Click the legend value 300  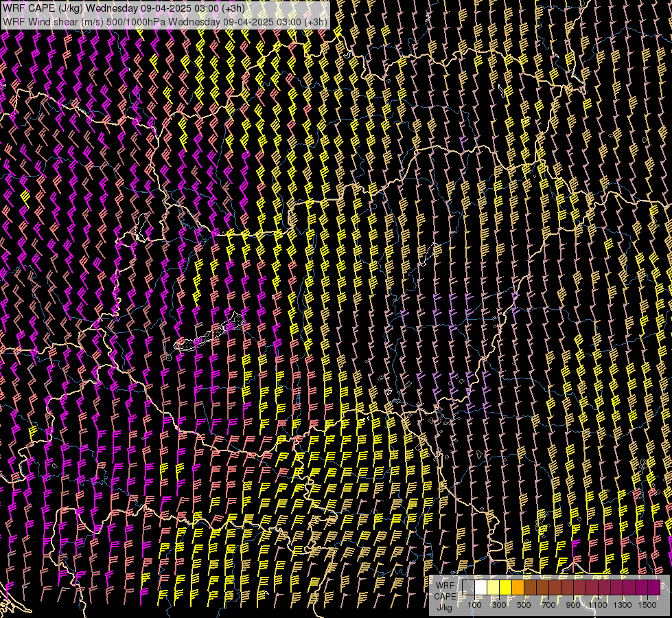(499, 605)
